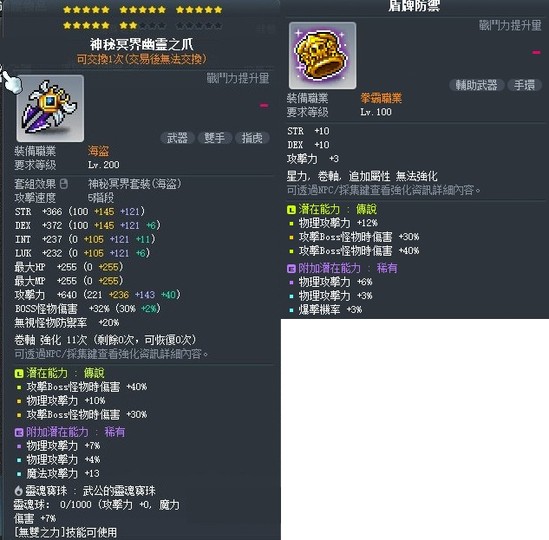Click the 武器 weapon tag
The image size is (549, 540).
click(x=177, y=138)
